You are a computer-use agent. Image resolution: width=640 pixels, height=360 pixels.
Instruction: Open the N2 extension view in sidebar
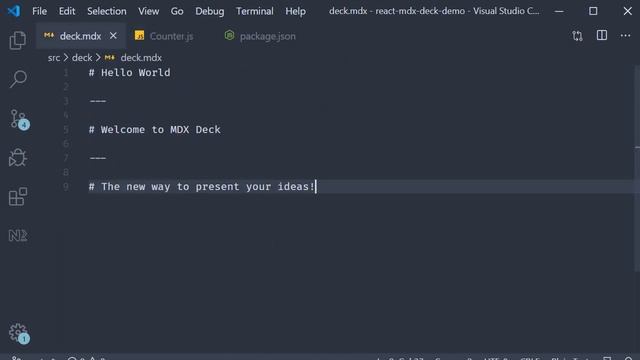(18, 236)
